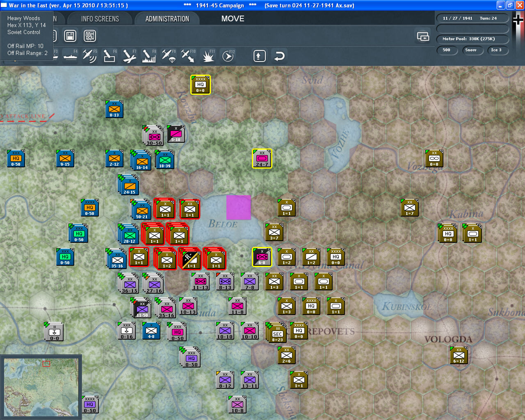Select the green 18-39 unit stack
Image resolution: width=525 pixels, height=420 pixels.
coord(164,159)
